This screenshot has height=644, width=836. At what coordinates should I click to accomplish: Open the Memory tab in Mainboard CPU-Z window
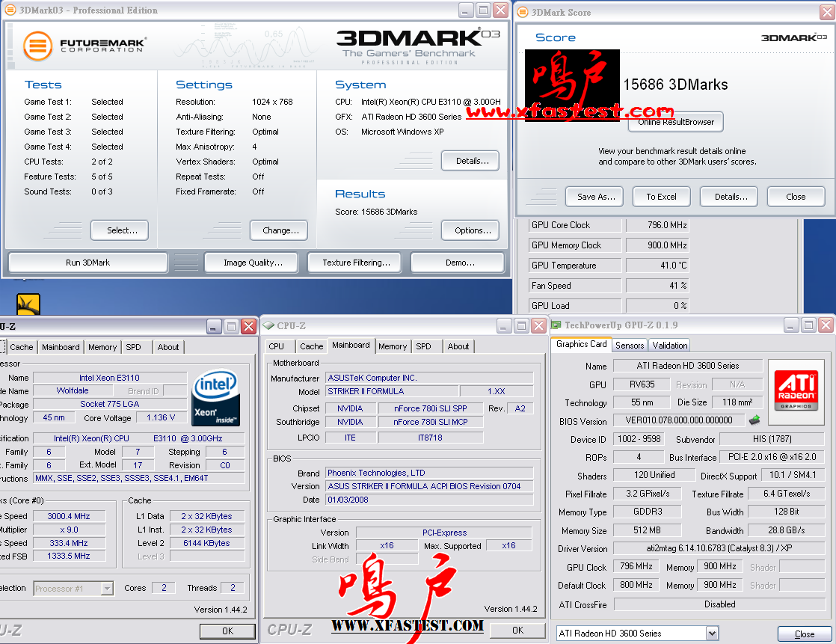coord(393,346)
